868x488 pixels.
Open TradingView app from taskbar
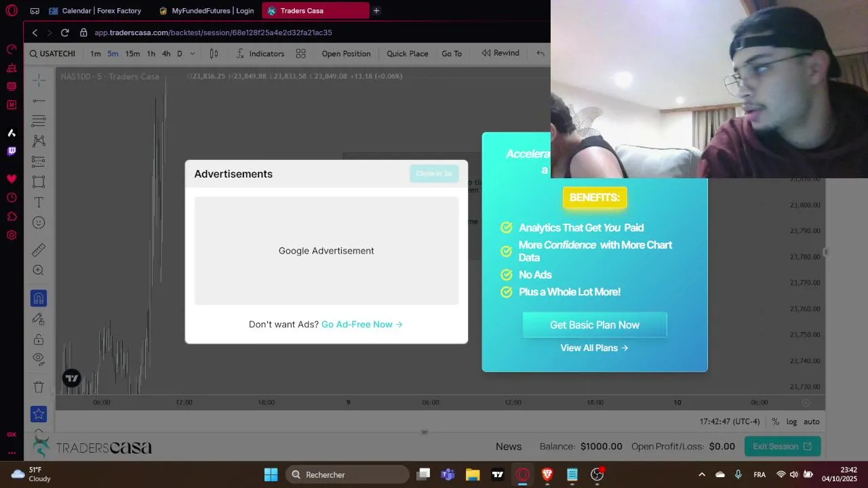tap(498, 474)
